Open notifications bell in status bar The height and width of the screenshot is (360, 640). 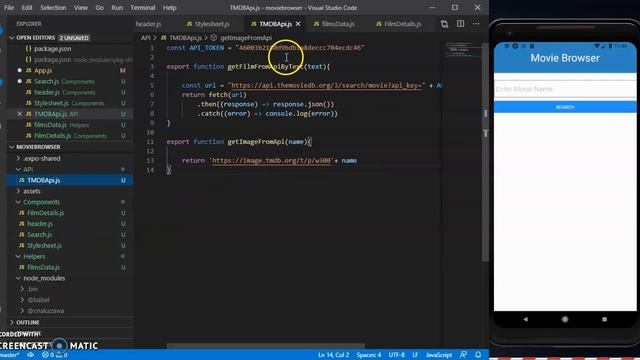pyautogui.click(x=478, y=355)
